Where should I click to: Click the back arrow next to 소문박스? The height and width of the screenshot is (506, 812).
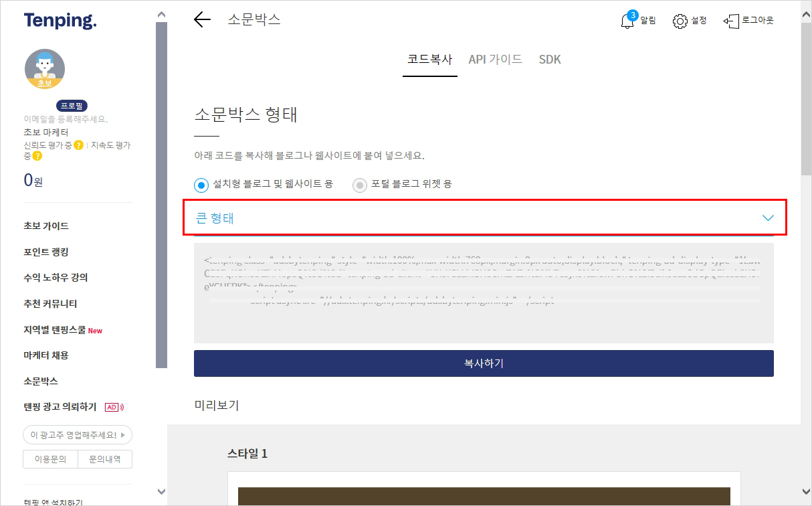click(202, 19)
